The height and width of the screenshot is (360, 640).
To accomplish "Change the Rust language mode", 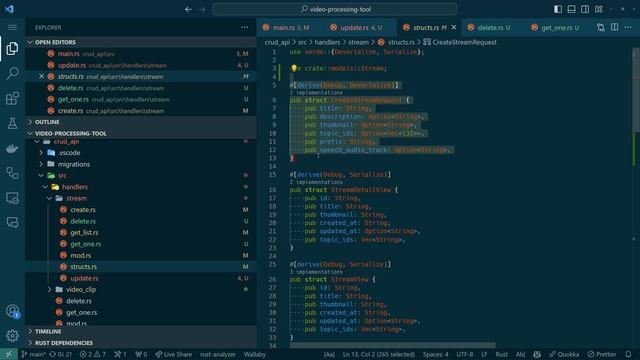I will (x=501, y=354).
